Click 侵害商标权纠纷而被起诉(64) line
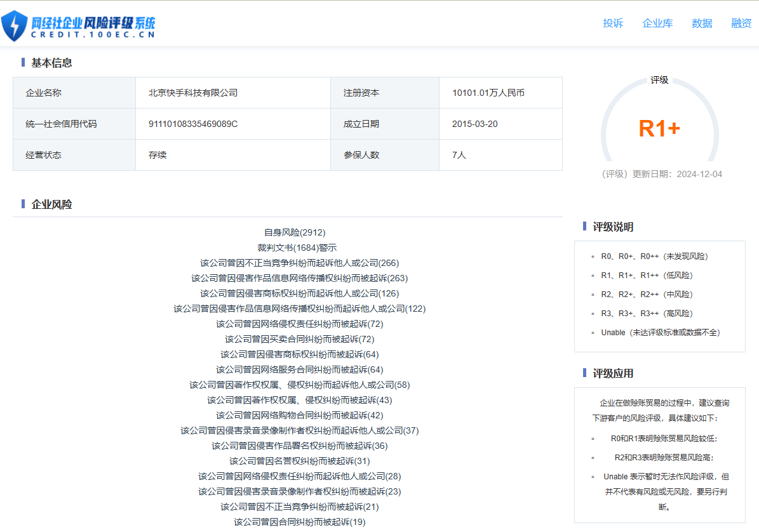Image resolution: width=759 pixels, height=532 pixels. click(x=300, y=354)
